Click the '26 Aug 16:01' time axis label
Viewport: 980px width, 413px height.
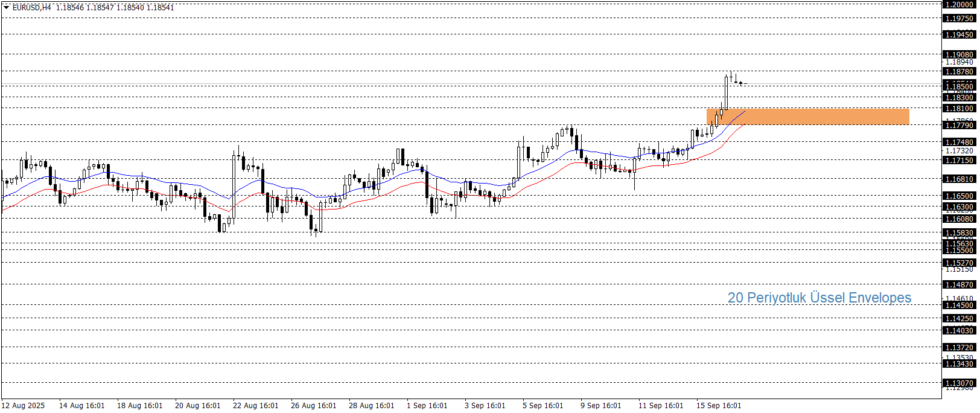(313, 405)
